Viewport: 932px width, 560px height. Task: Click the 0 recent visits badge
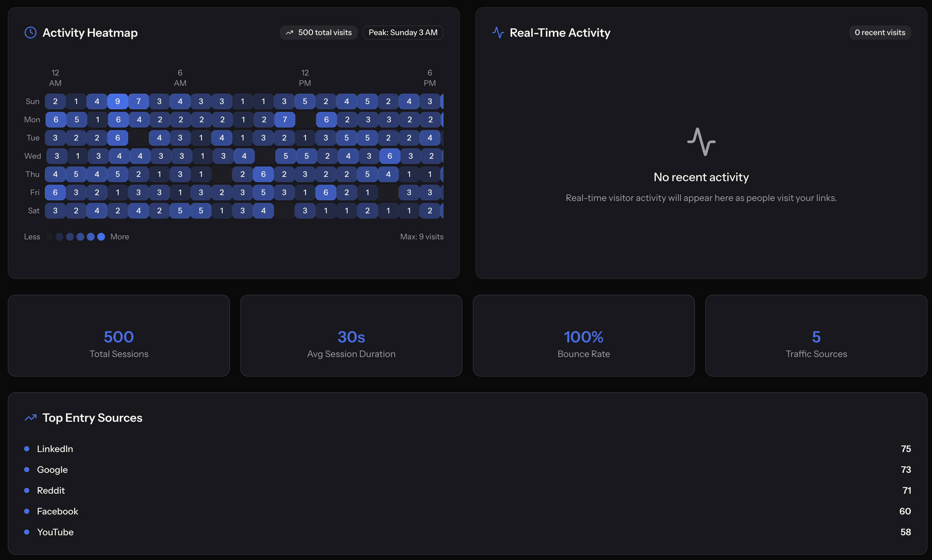coord(880,33)
